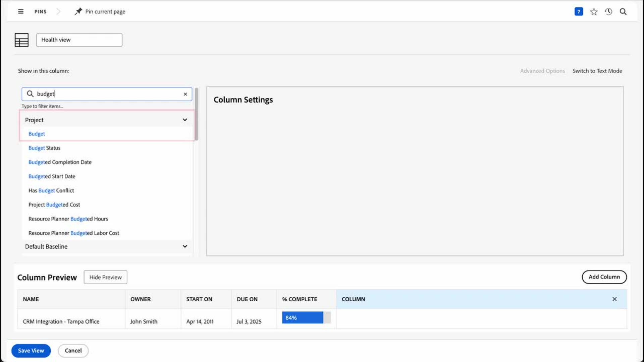
Task: Choose Budget Status from the list
Action: pos(44,148)
